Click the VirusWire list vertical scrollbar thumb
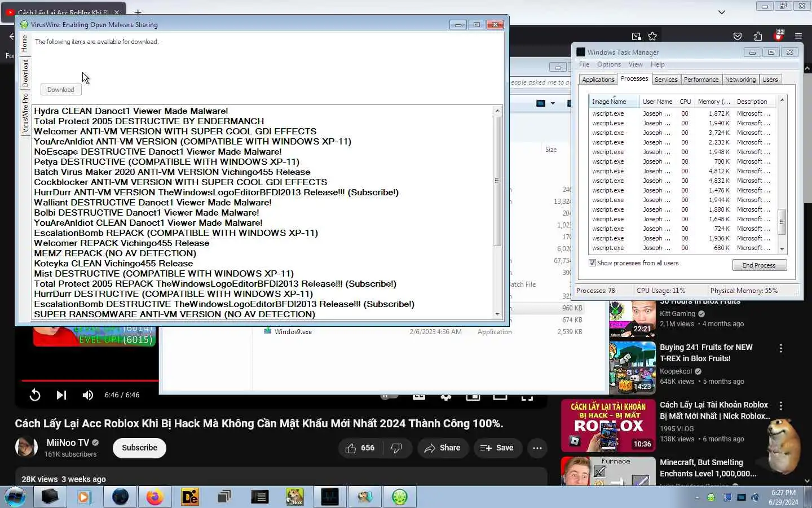 tap(497, 181)
